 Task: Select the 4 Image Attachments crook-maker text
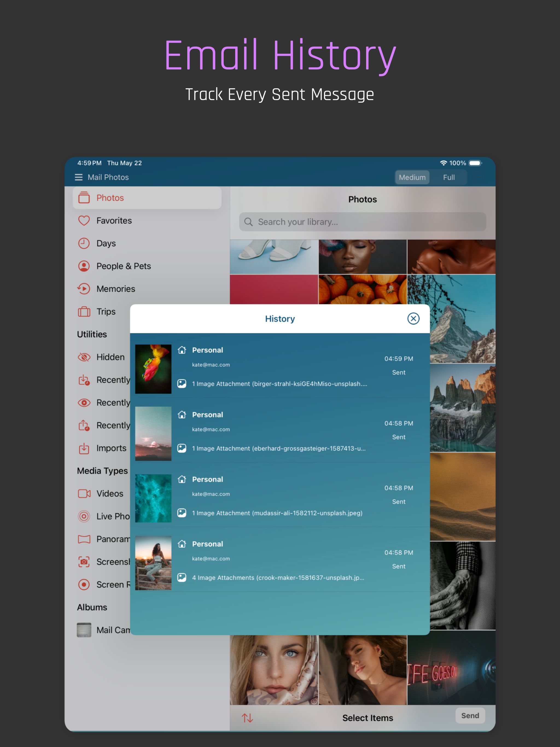pos(278,577)
